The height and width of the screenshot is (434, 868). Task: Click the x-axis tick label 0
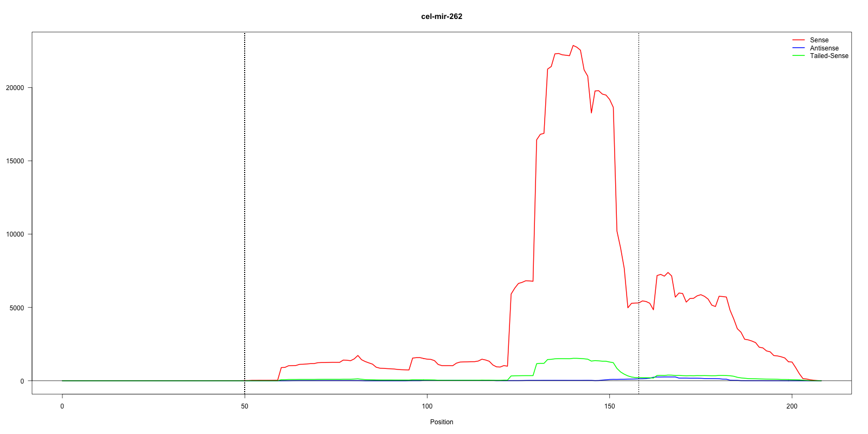(62, 406)
